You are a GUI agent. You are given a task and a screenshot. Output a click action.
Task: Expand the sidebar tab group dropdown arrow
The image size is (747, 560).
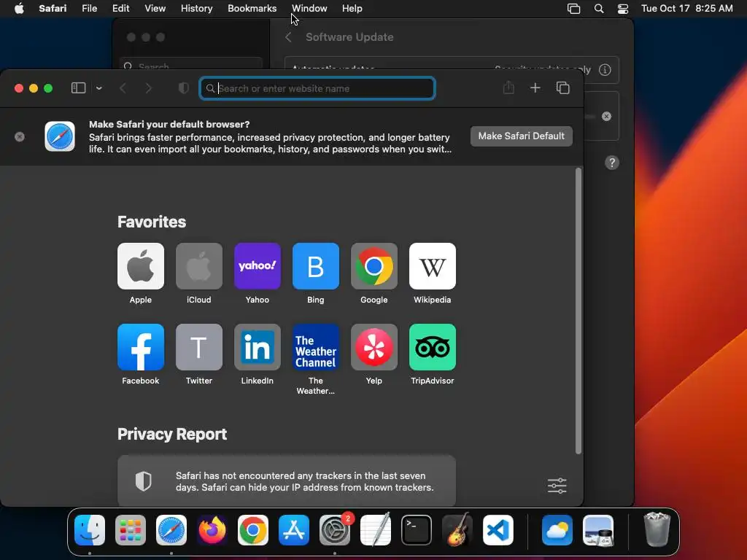tap(98, 88)
